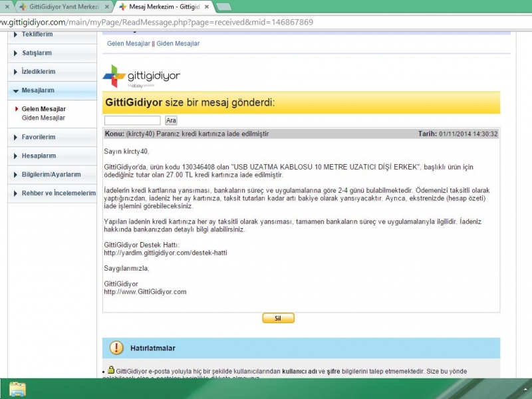Screen dimensions: 532x399
Task: Click the address bar URL
Action: pos(156,23)
